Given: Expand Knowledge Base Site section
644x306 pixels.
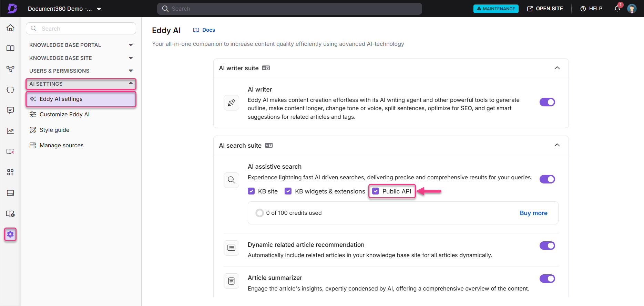Looking at the screenshot, I should pos(81,58).
